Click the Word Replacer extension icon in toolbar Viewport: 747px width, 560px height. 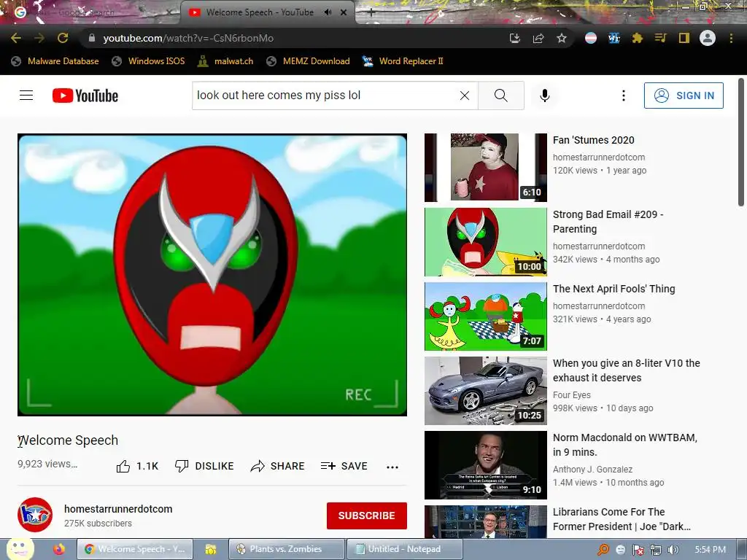[x=614, y=38]
